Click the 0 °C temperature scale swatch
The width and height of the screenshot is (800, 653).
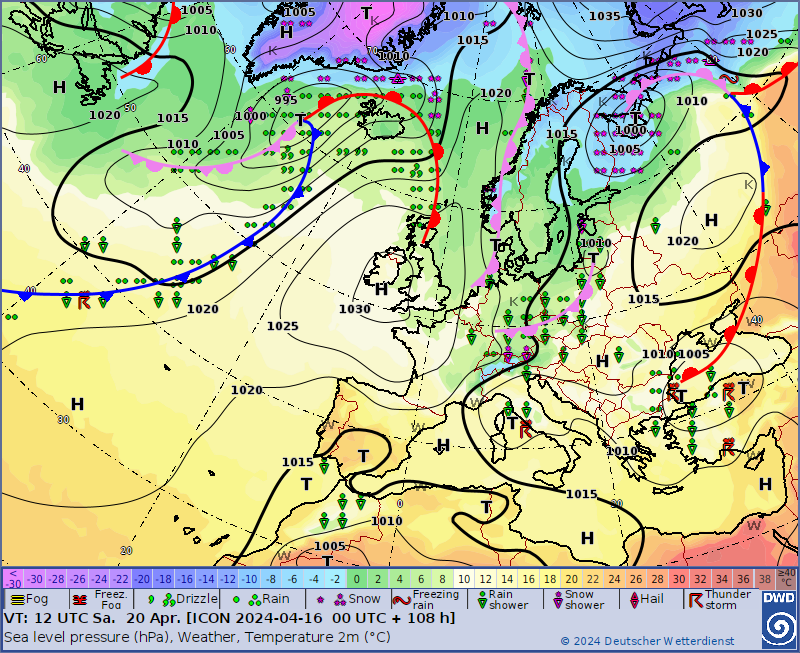pyautogui.click(x=357, y=578)
